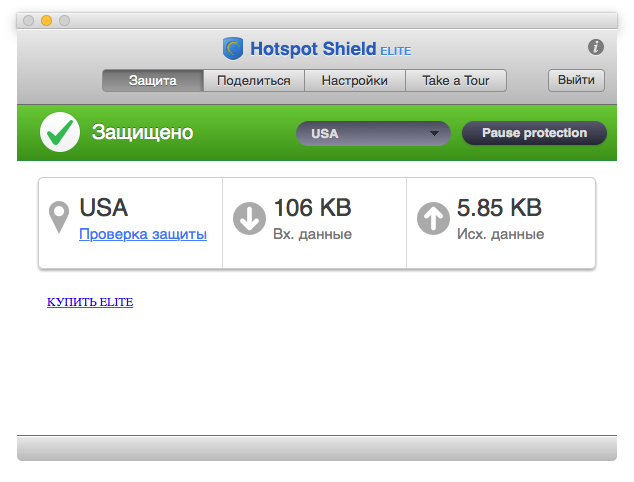Click the Вх. данные label
This screenshot has width=634, height=482.
tap(313, 234)
